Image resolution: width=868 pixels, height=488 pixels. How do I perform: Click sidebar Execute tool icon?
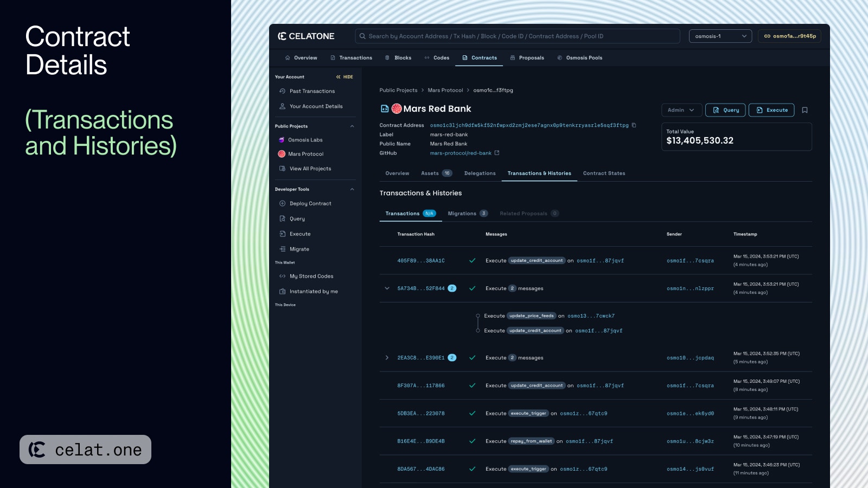tap(282, 234)
